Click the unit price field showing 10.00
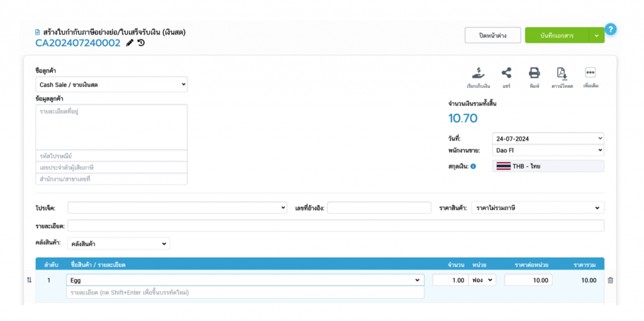This screenshot has height=321, width=644. pos(528,280)
